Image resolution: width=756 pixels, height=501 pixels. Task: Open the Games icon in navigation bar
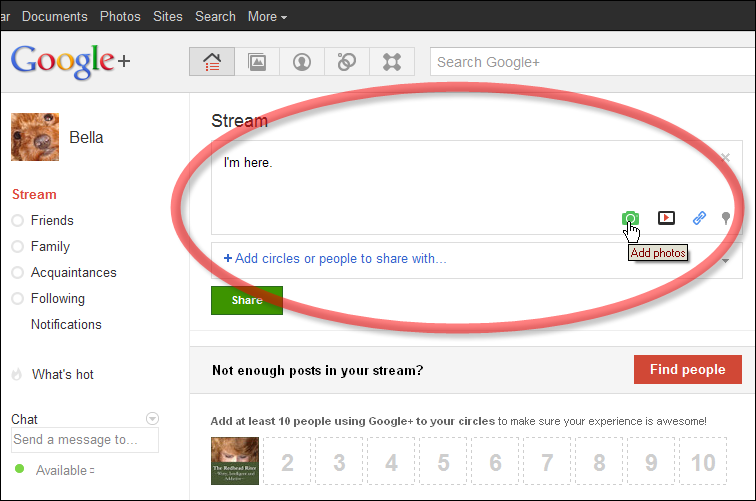392,62
